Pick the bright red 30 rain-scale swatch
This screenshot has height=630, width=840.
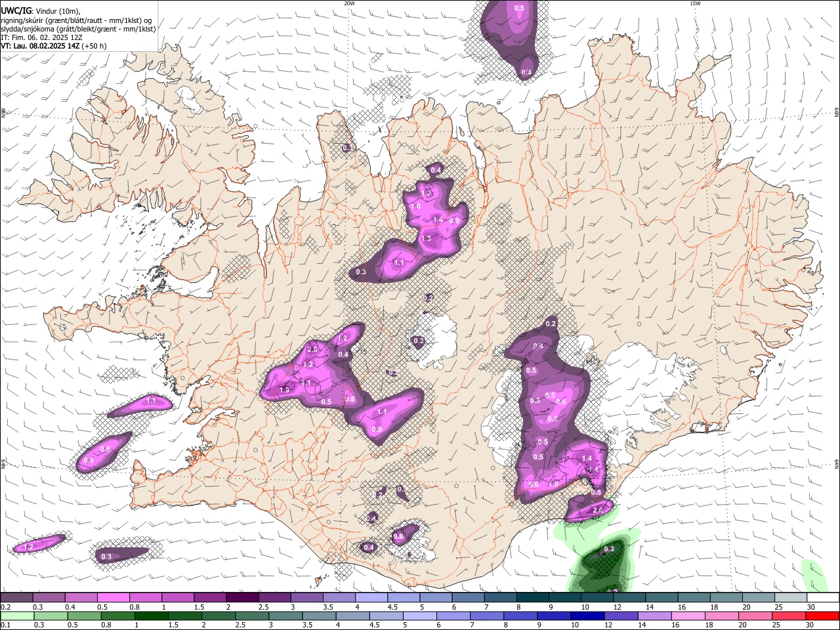click(x=823, y=616)
